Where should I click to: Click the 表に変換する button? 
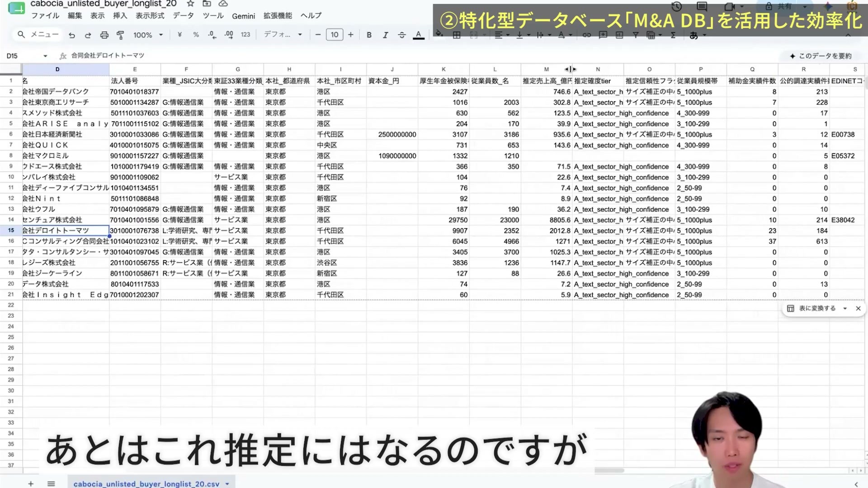click(x=812, y=308)
